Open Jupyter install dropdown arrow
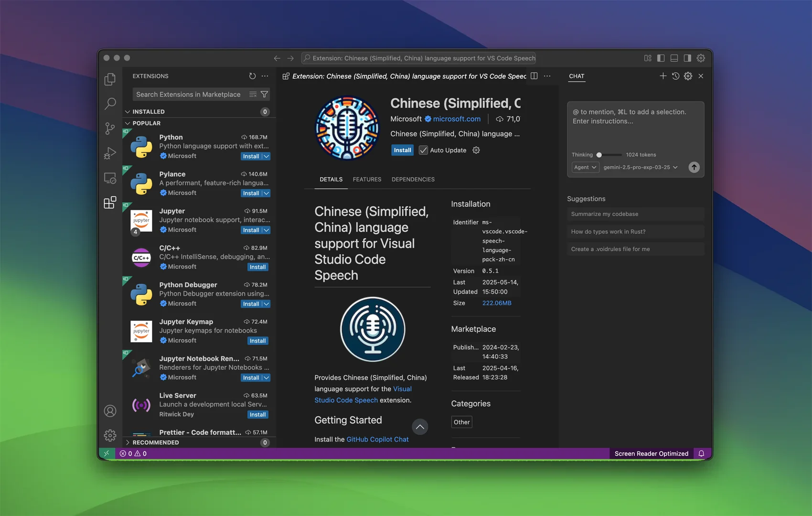The width and height of the screenshot is (812, 516). tap(267, 230)
